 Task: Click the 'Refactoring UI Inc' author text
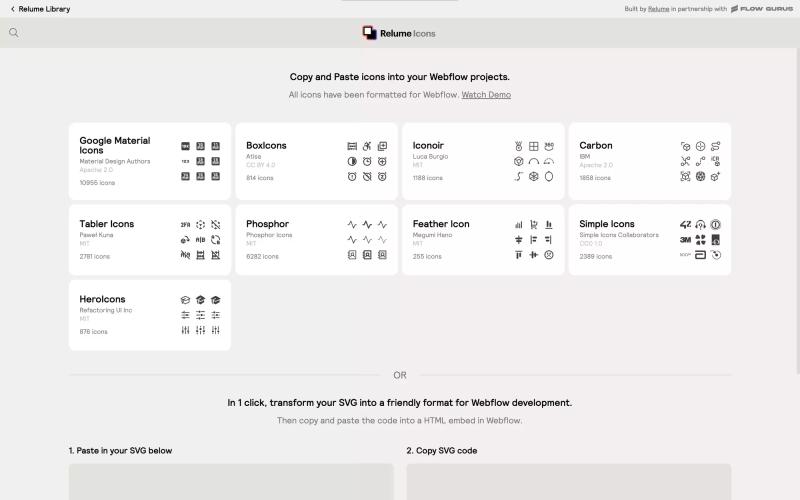pos(106,310)
